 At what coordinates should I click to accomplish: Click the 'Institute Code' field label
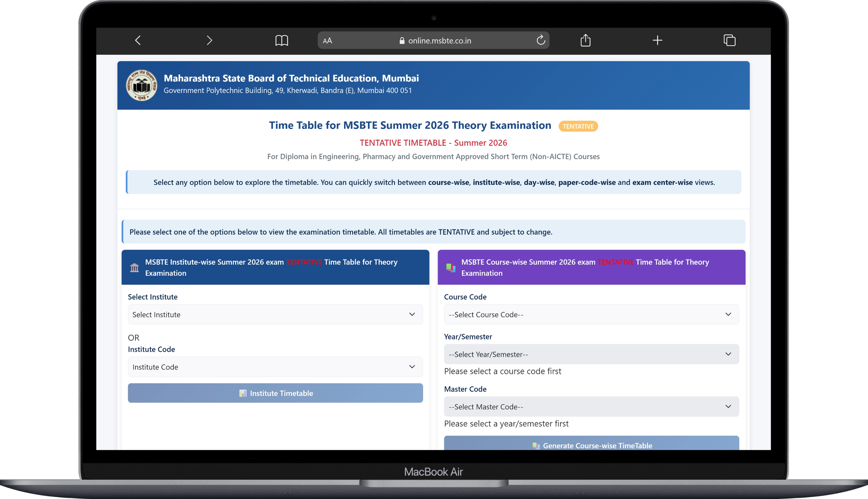pyautogui.click(x=151, y=350)
